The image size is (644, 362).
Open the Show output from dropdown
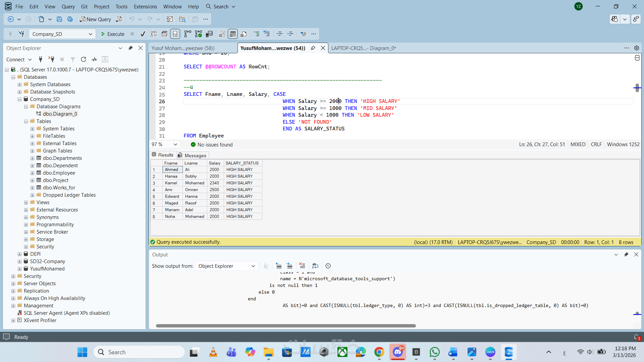pos(226,266)
